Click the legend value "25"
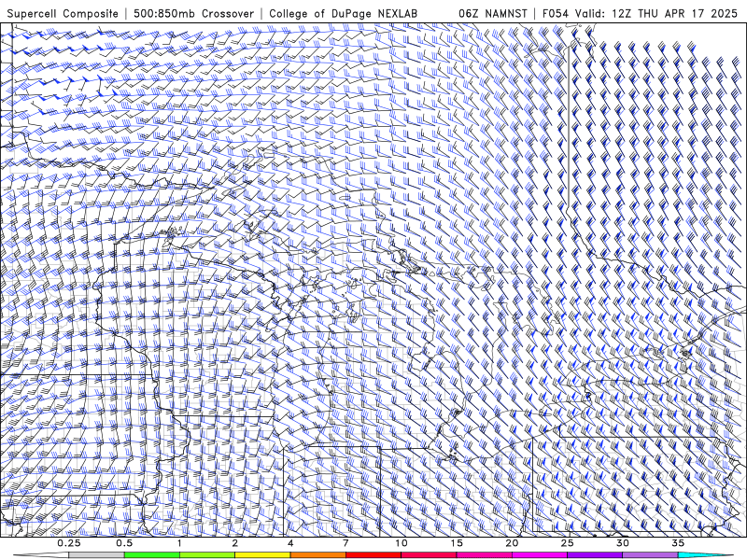The width and height of the screenshot is (747, 560). [568, 543]
